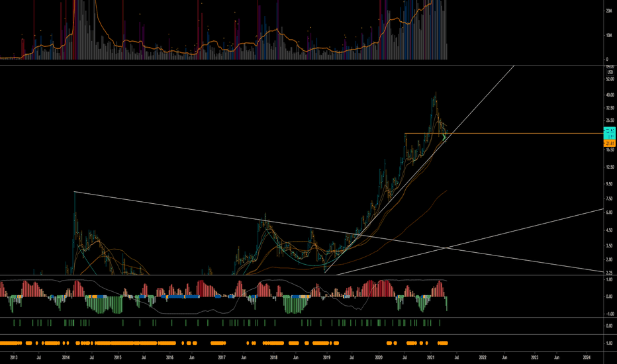Click the 2013 time axis label

(x=14, y=357)
